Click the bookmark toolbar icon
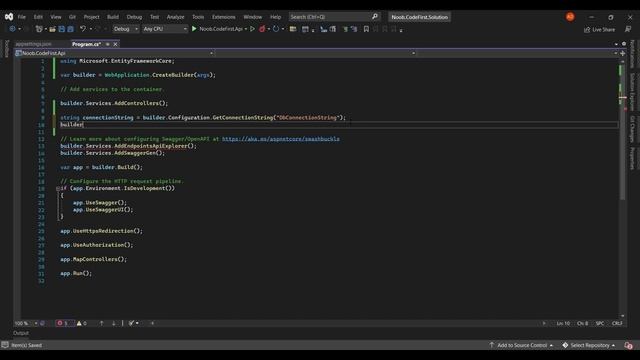 coord(366,29)
